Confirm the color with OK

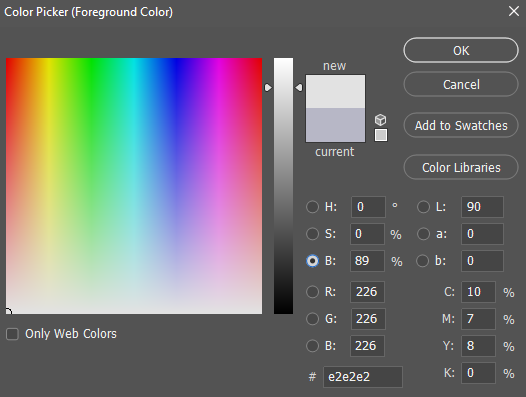[461, 50]
